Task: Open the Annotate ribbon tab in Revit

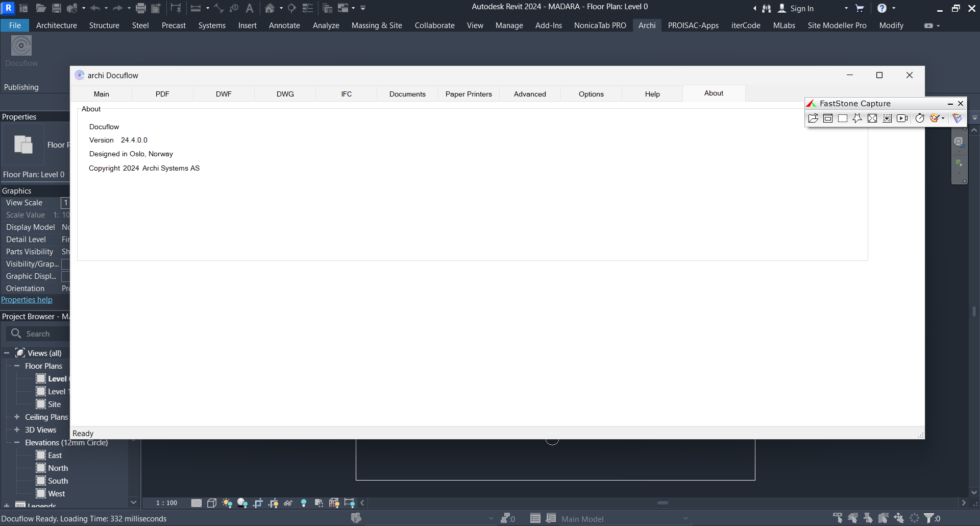Action: coord(284,26)
